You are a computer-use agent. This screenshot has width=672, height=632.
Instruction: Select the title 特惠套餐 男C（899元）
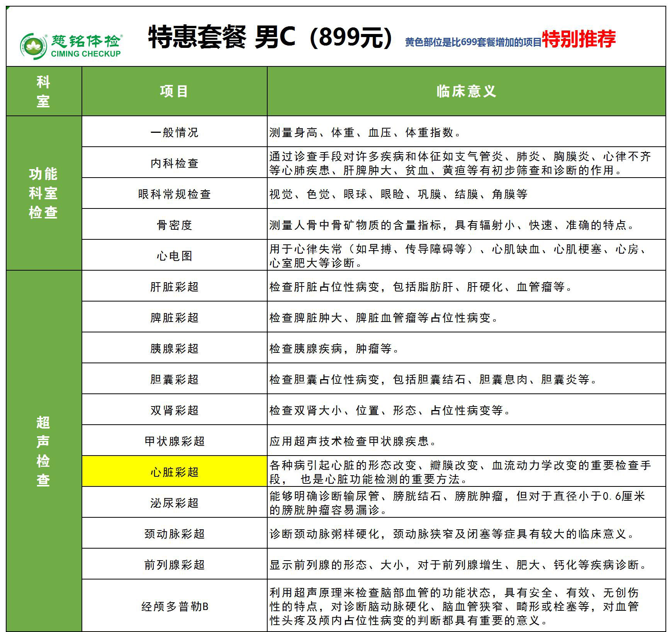point(270,37)
